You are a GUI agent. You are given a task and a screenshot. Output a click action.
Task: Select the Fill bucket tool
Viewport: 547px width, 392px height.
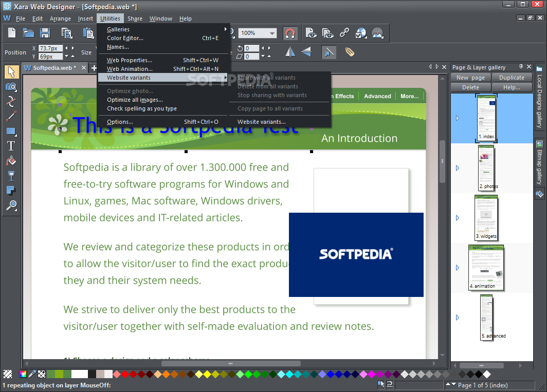click(11, 161)
